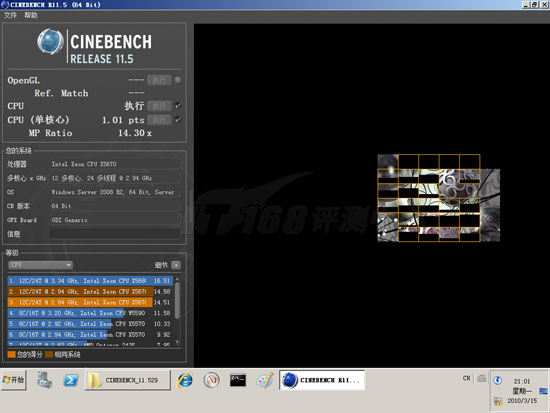The height and width of the screenshot is (413, 550).
Task: Click the ranking list scroll up arrow
Action: click(177, 279)
